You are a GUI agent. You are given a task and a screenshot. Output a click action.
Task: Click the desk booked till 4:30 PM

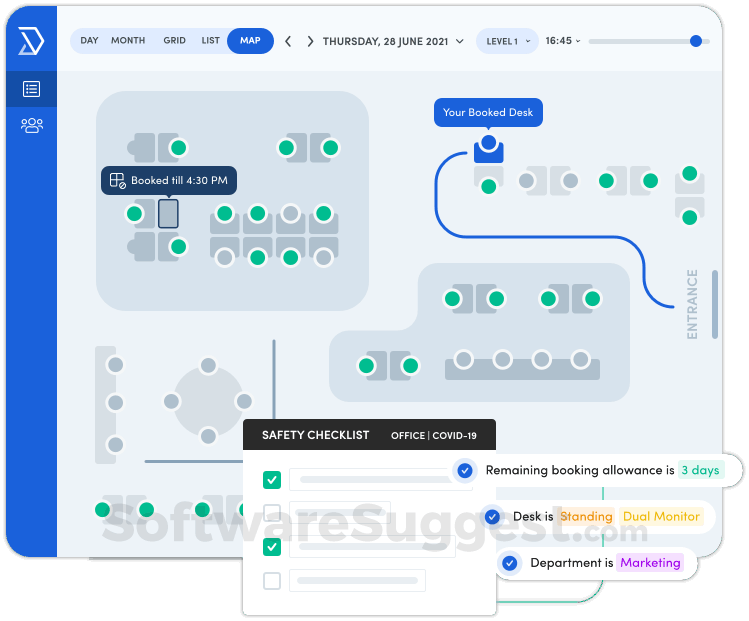pyautogui.click(x=168, y=214)
